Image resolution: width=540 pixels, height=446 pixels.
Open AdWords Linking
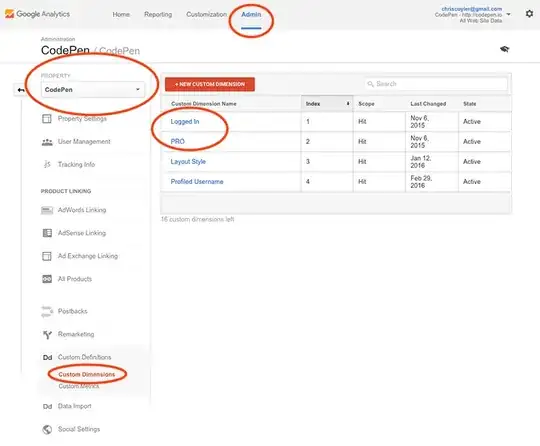[x=82, y=210]
